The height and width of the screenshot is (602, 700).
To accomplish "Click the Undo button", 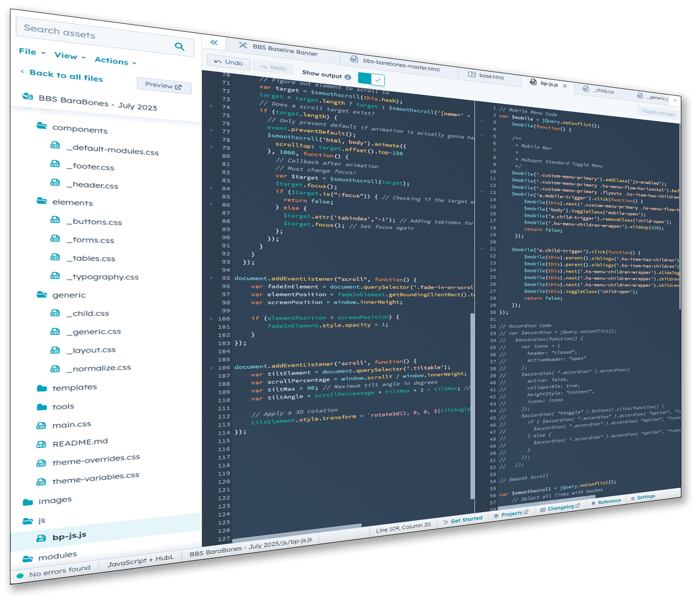I will (229, 62).
